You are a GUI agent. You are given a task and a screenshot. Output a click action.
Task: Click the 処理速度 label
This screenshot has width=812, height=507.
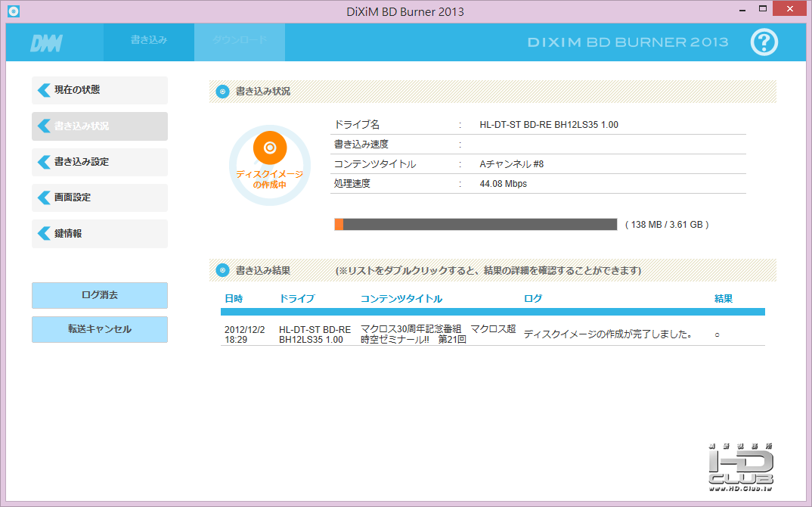tap(352, 184)
